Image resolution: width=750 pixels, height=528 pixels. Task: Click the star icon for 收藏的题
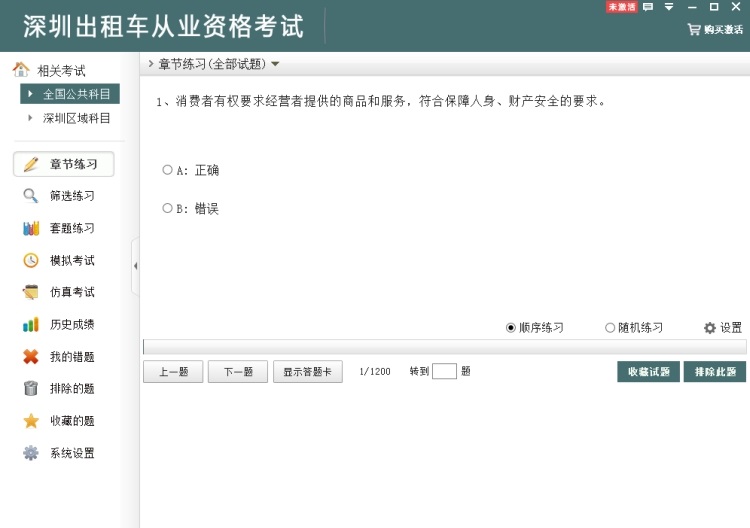(31, 421)
